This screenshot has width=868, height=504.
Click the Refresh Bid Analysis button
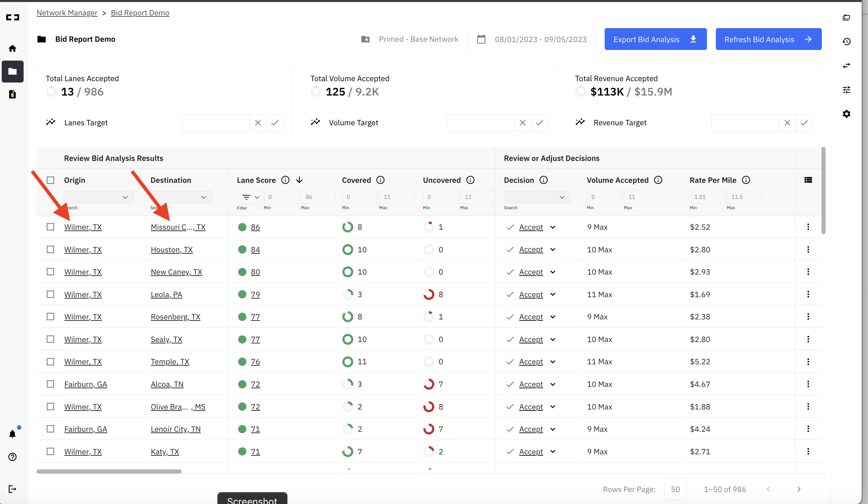[768, 39]
